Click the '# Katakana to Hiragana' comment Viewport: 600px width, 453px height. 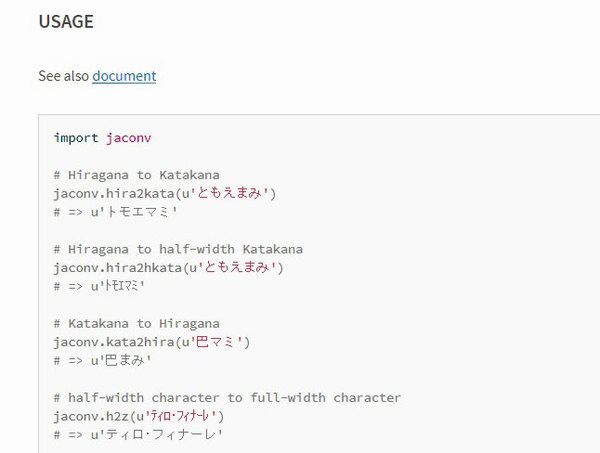coord(137,323)
